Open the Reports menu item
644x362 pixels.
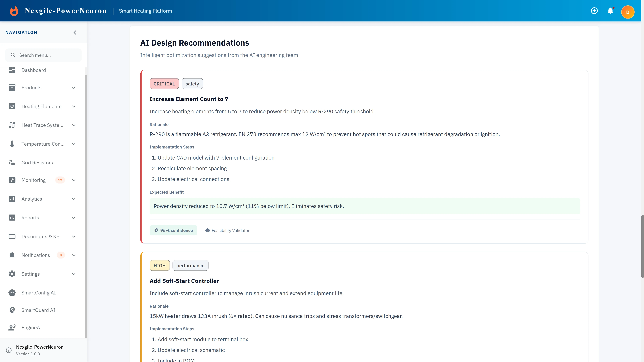point(30,218)
